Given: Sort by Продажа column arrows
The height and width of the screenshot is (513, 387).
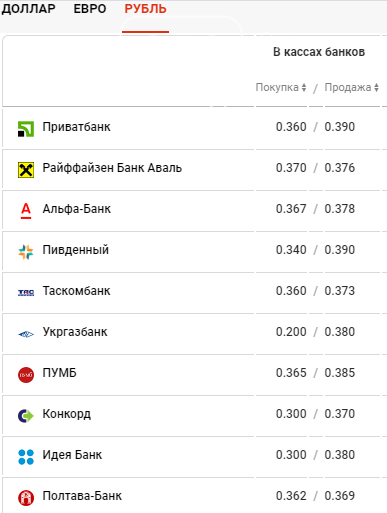Looking at the screenshot, I should (x=376, y=87).
